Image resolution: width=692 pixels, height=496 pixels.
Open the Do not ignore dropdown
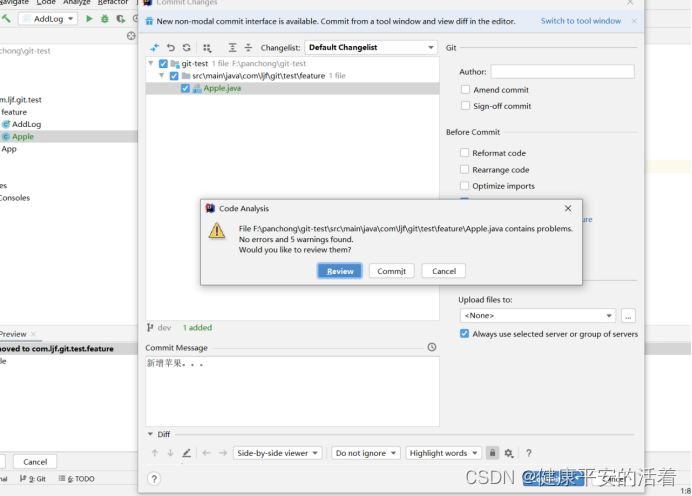coord(366,453)
